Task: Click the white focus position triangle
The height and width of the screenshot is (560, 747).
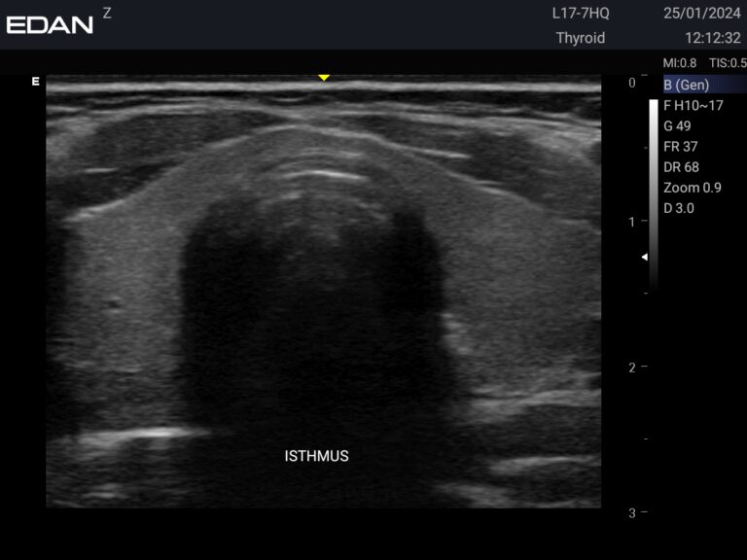Action: click(x=643, y=257)
